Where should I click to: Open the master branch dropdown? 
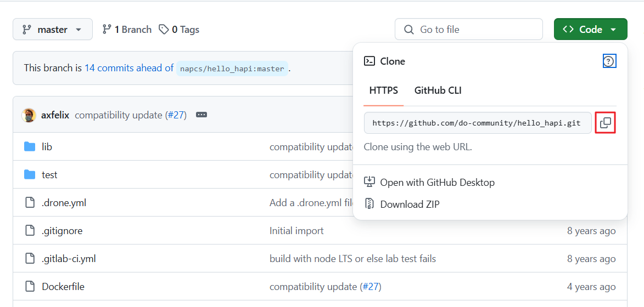pos(52,30)
